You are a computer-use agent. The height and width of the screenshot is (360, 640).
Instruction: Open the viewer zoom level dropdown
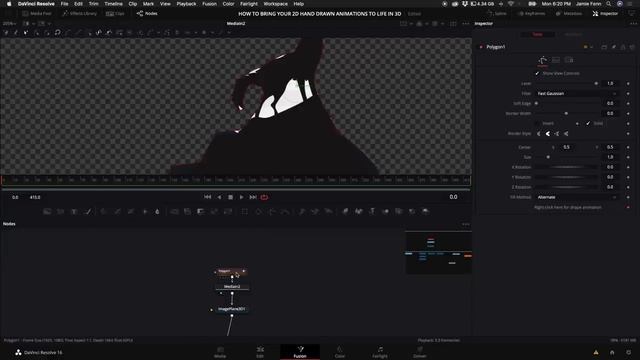point(10,24)
